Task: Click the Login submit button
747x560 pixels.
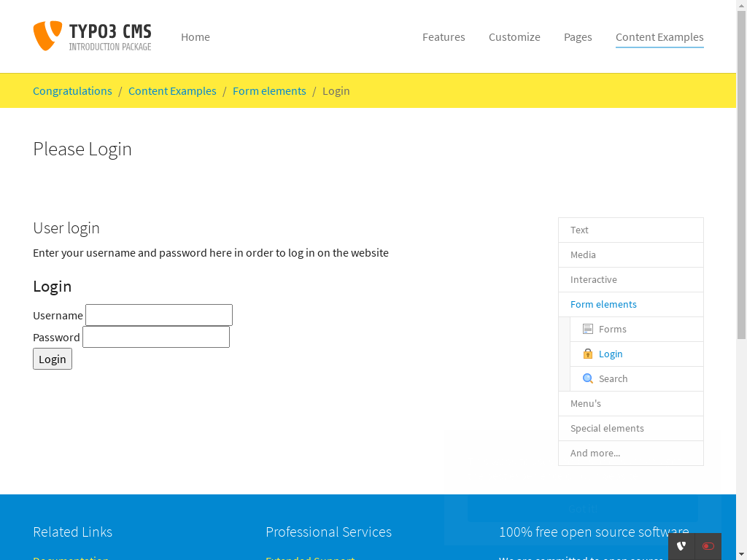Action: [x=53, y=359]
